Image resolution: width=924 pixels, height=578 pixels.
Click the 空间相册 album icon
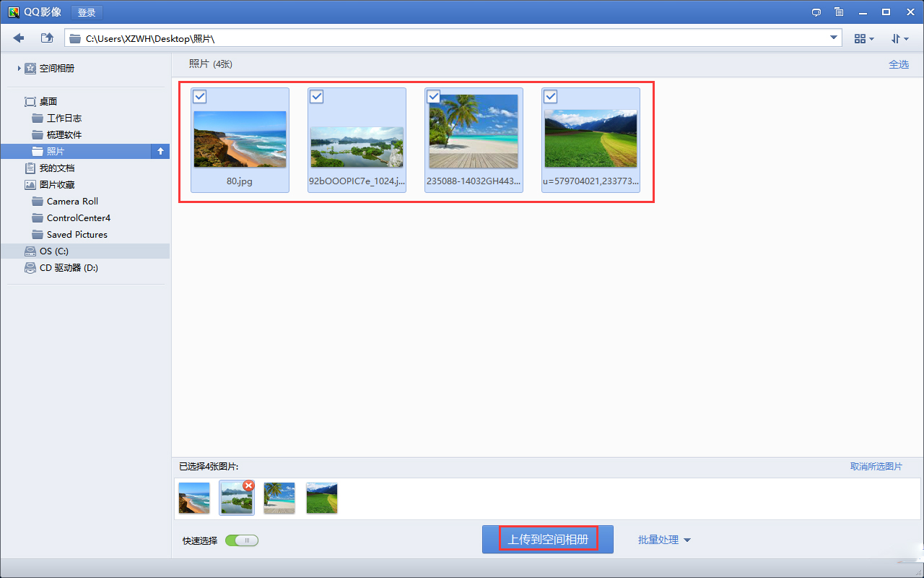[30, 68]
